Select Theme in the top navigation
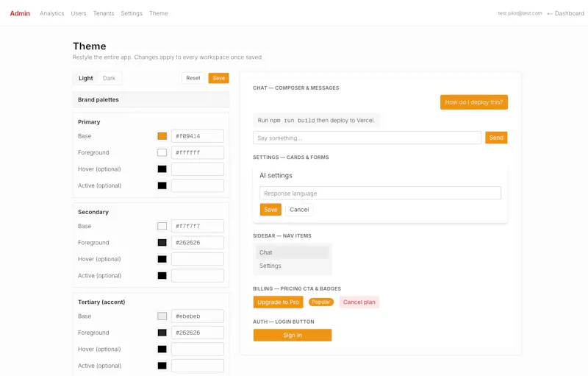Screen dimensions: 588x376 159,13
